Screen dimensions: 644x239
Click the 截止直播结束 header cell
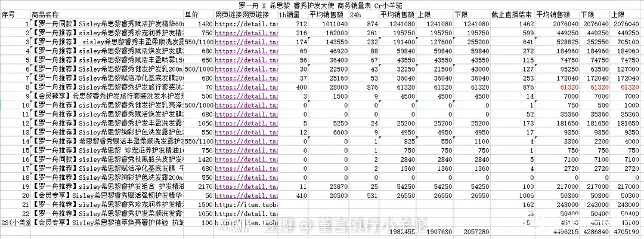click(x=513, y=15)
